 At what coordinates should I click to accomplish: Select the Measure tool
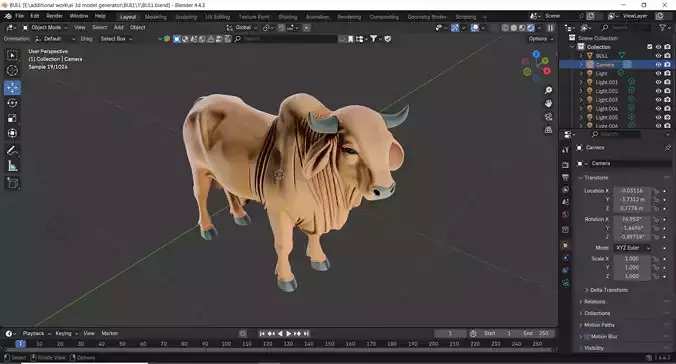coord(12,166)
